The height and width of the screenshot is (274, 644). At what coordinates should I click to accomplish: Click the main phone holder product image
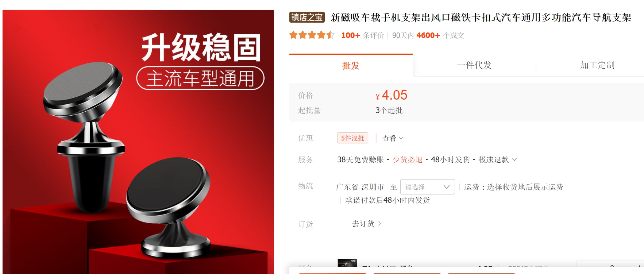(138, 142)
